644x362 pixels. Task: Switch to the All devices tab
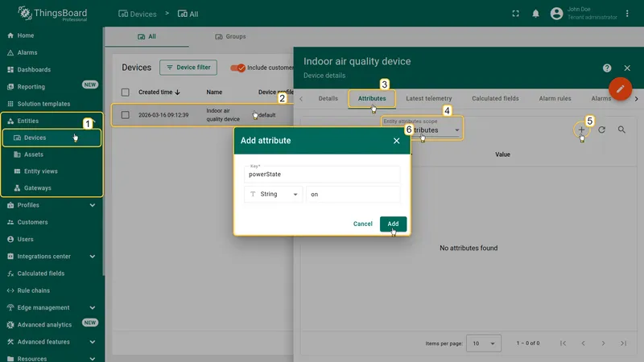pyautogui.click(x=147, y=36)
